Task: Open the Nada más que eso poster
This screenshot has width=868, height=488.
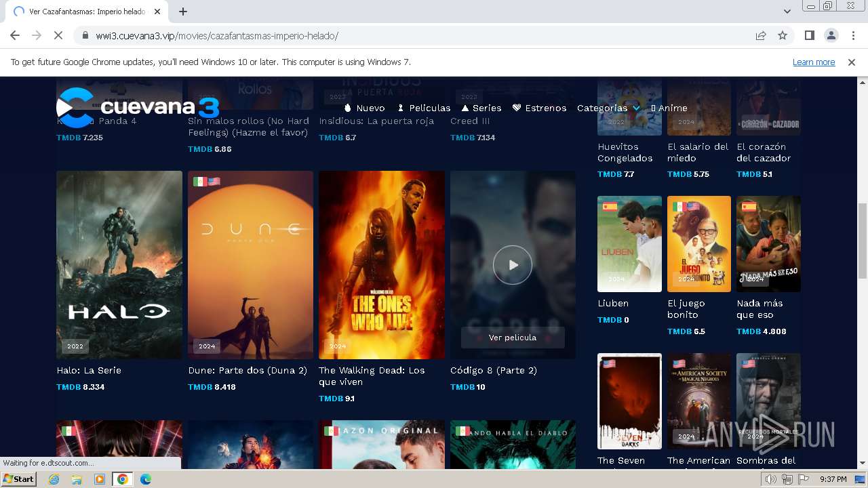Action: pos(768,244)
